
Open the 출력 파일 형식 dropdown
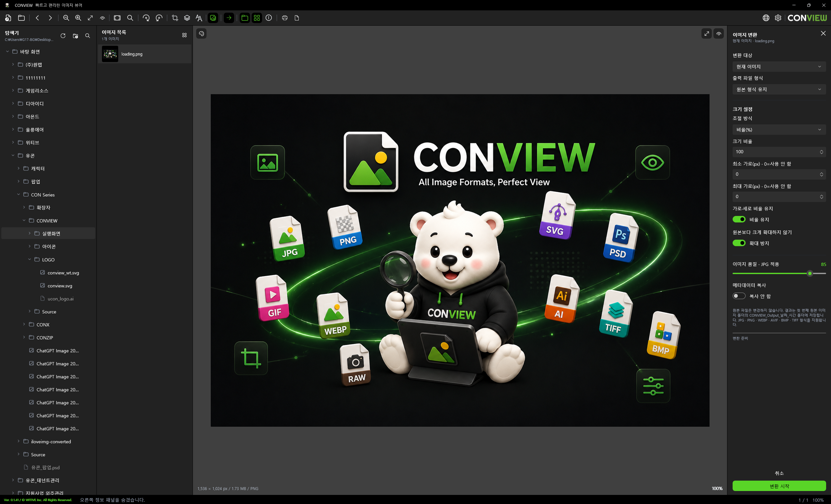pos(779,89)
